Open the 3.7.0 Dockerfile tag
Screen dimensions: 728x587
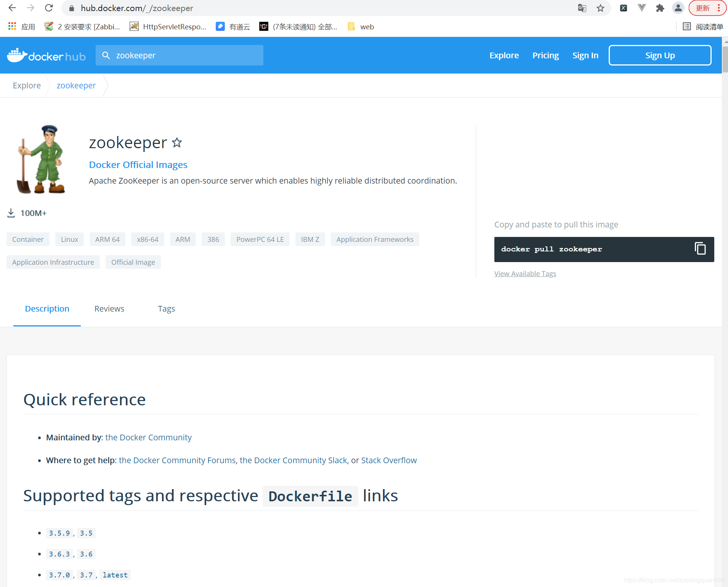[x=59, y=575]
